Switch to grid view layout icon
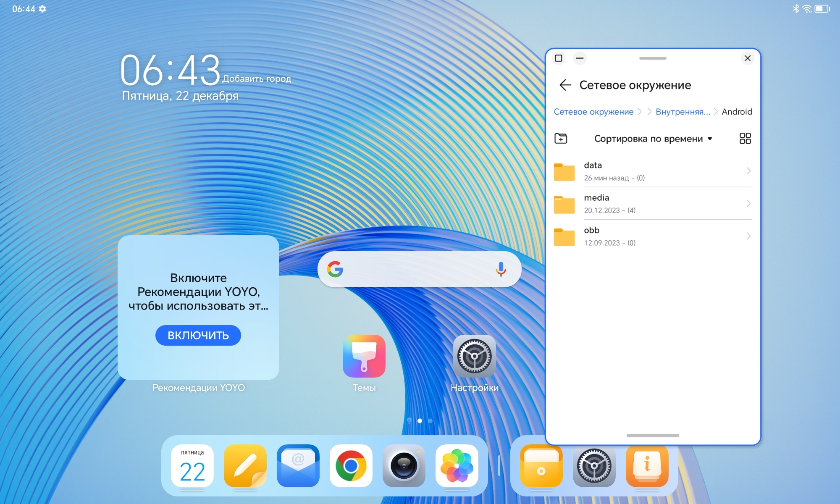The height and width of the screenshot is (504, 840). (x=745, y=138)
